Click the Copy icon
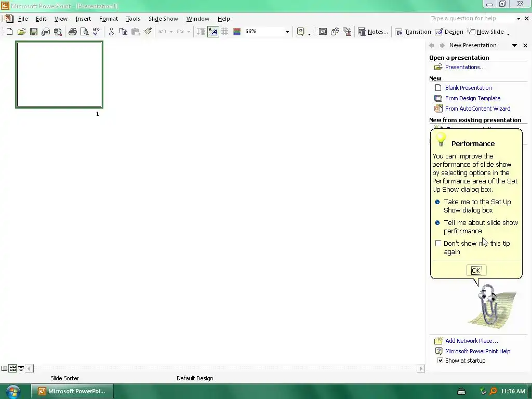The height and width of the screenshot is (399, 532). [x=123, y=32]
